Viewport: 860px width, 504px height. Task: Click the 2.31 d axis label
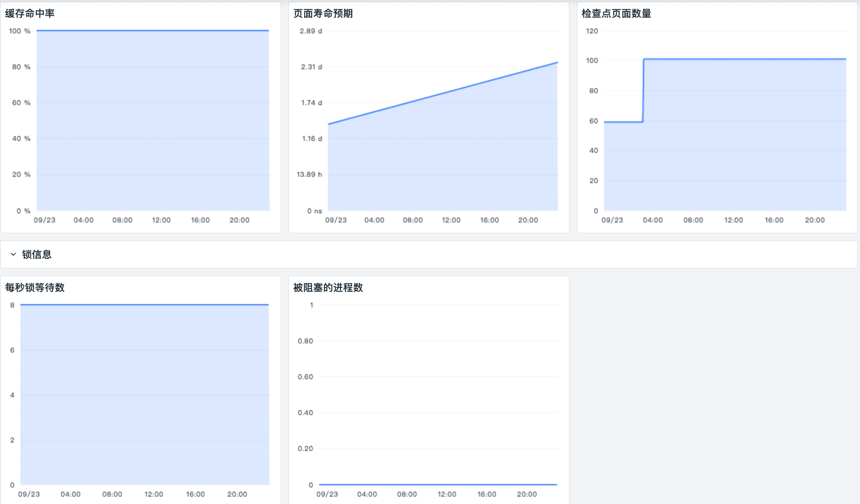point(312,67)
